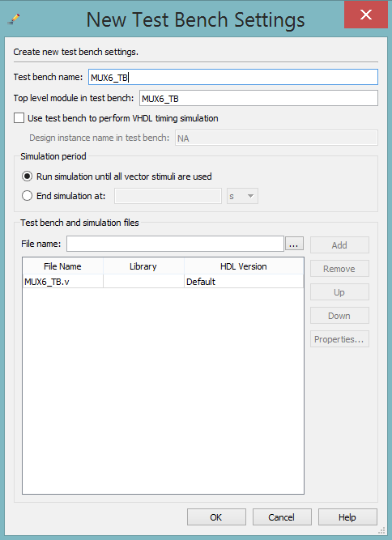Open the time unit dropdown showing s
Screen dimensions: 392x540
coord(242,196)
